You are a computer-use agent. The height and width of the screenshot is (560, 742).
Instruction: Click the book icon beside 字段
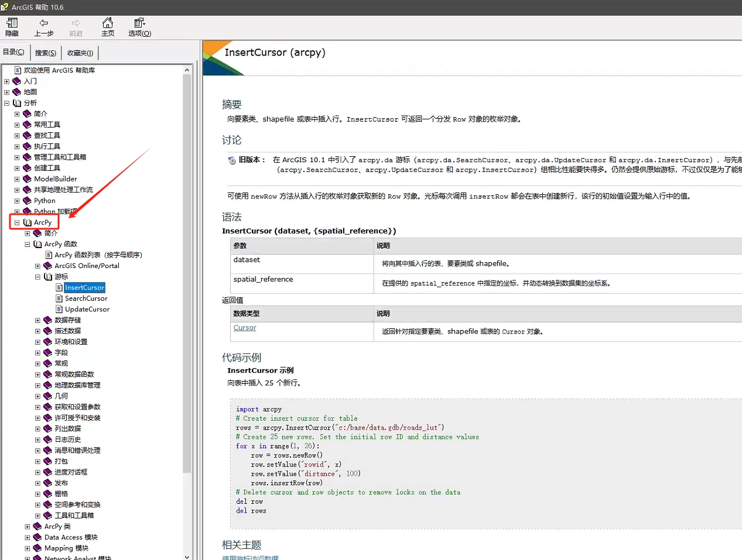pyautogui.click(x=48, y=353)
